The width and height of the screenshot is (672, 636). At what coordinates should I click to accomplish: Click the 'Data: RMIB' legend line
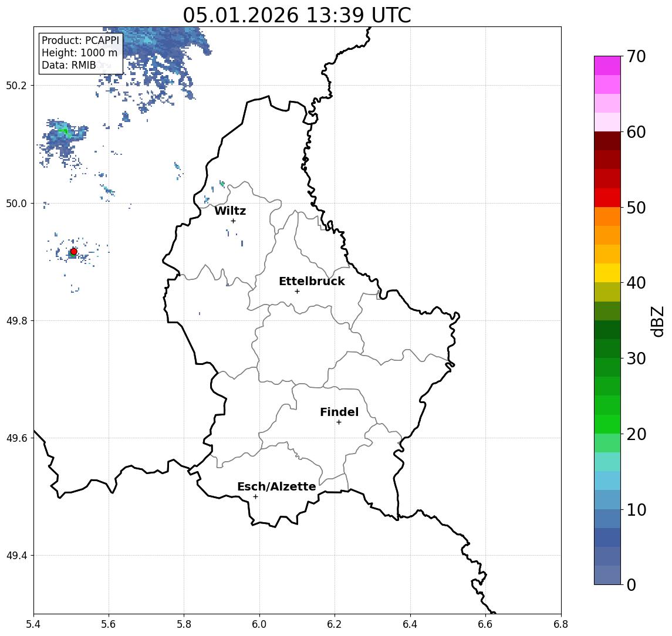69,65
